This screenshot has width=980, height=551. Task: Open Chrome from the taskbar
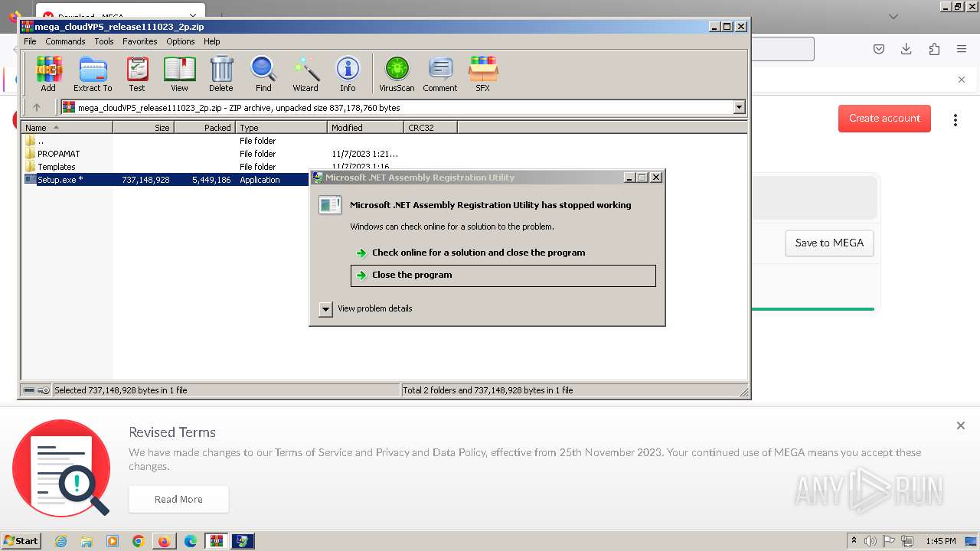pos(138,541)
